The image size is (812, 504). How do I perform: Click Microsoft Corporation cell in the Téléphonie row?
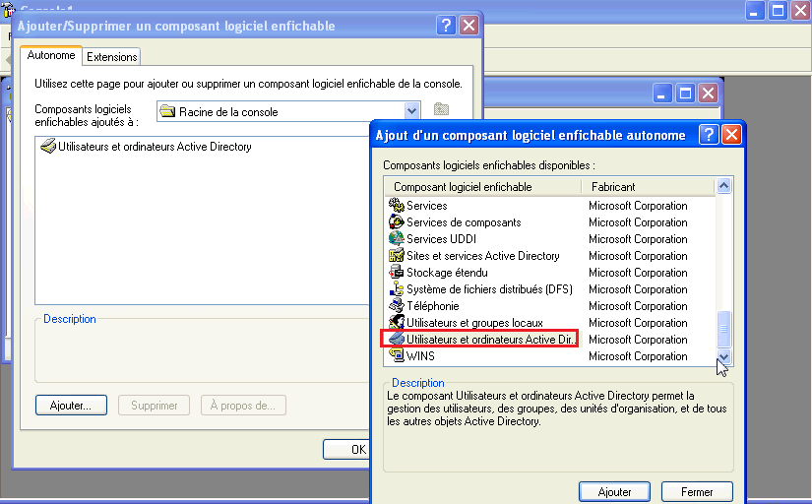638,306
